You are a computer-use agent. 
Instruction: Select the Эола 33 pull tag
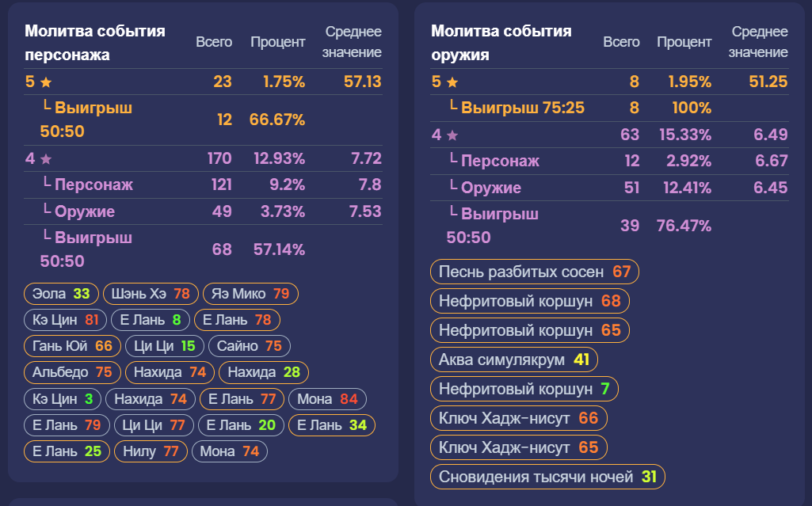(x=61, y=294)
